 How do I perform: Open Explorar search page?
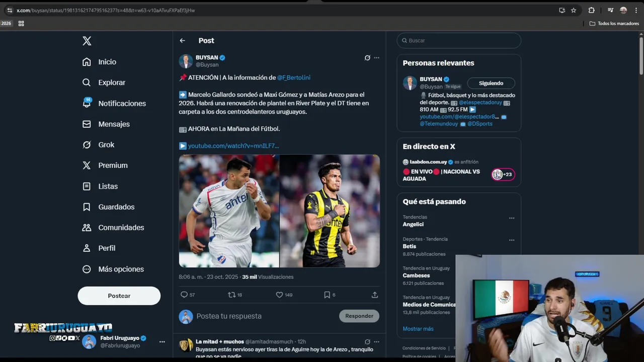[x=104, y=82]
